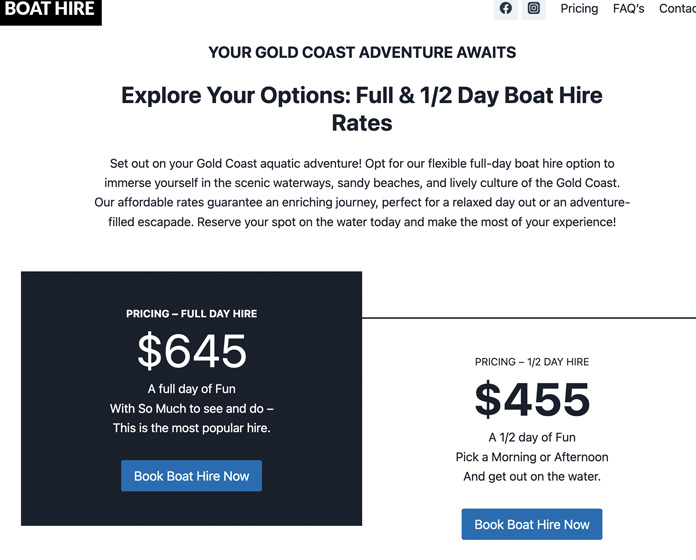
Task: Click the 'Pick a Morning or Afternoon' text
Action: [532, 457]
